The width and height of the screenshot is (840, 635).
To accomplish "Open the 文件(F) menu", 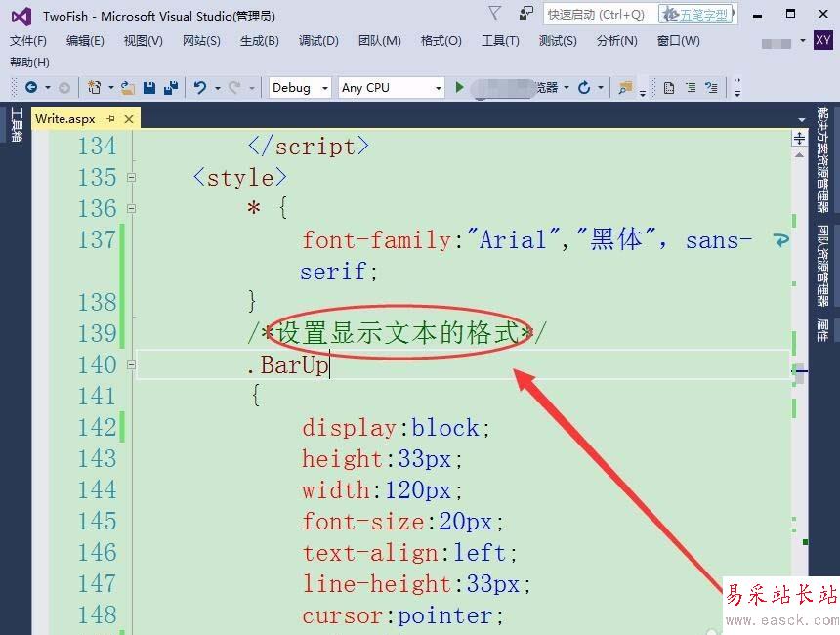I will pos(28,41).
